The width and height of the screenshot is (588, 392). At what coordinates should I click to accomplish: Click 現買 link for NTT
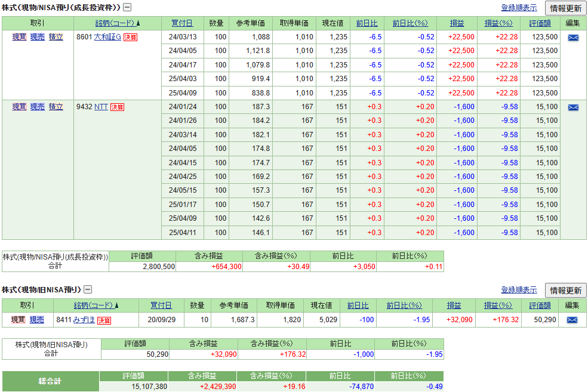coord(19,106)
